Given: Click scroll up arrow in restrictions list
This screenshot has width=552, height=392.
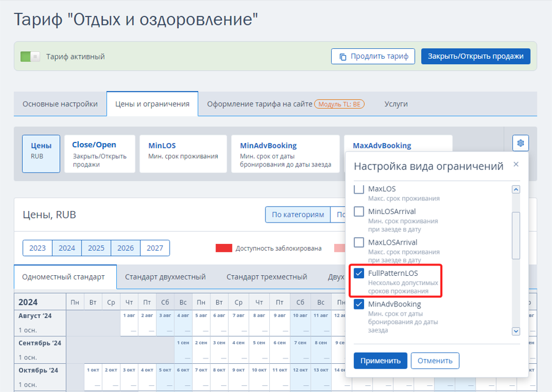Looking at the screenshot, I should tap(516, 190).
